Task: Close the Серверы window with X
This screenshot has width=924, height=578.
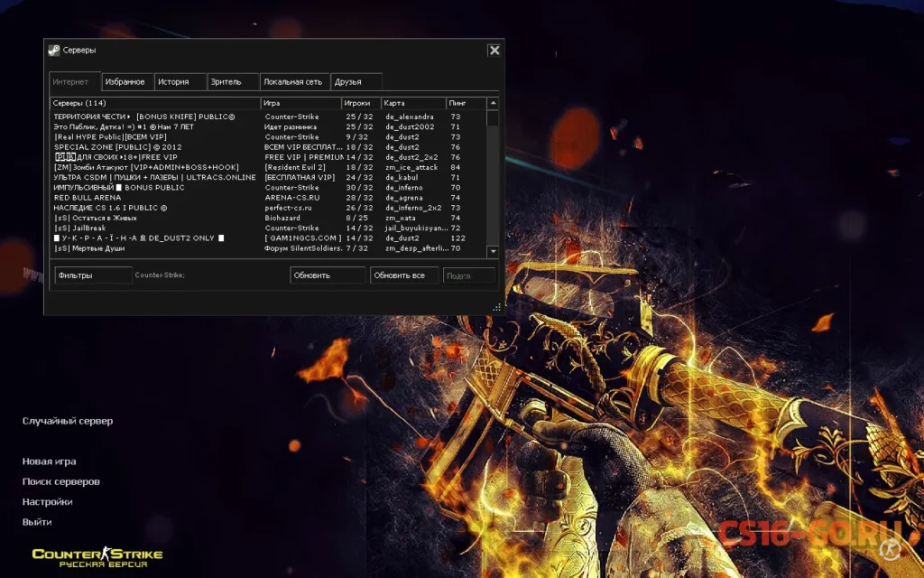Action: tap(494, 51)
